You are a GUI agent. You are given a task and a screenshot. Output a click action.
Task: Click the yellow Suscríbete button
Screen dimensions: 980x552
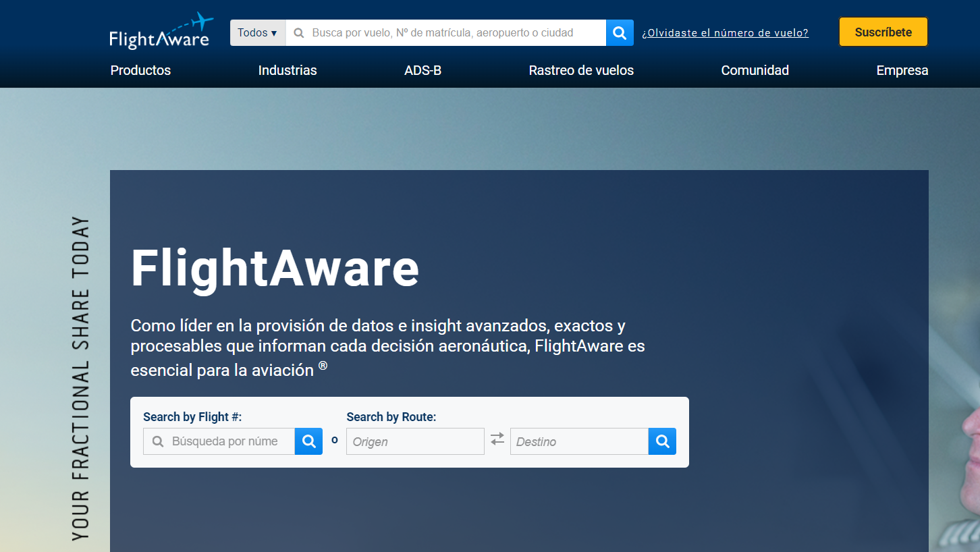883,32
